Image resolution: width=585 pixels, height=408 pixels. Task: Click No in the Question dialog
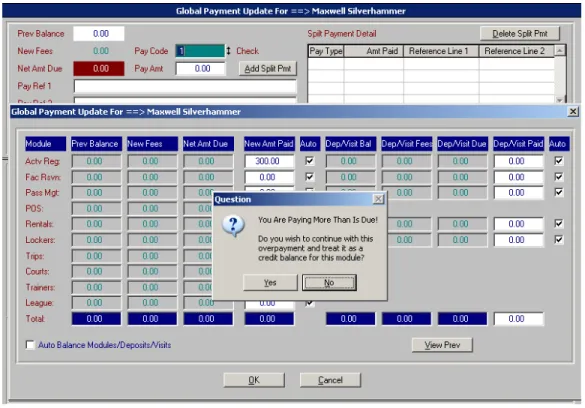pos(329,283)
